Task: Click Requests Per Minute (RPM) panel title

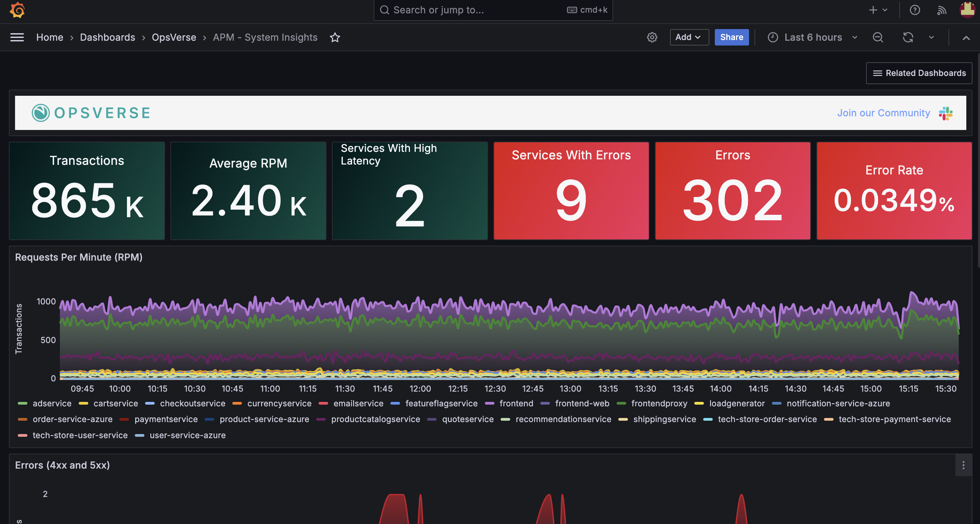Action: tap(79, 258)
